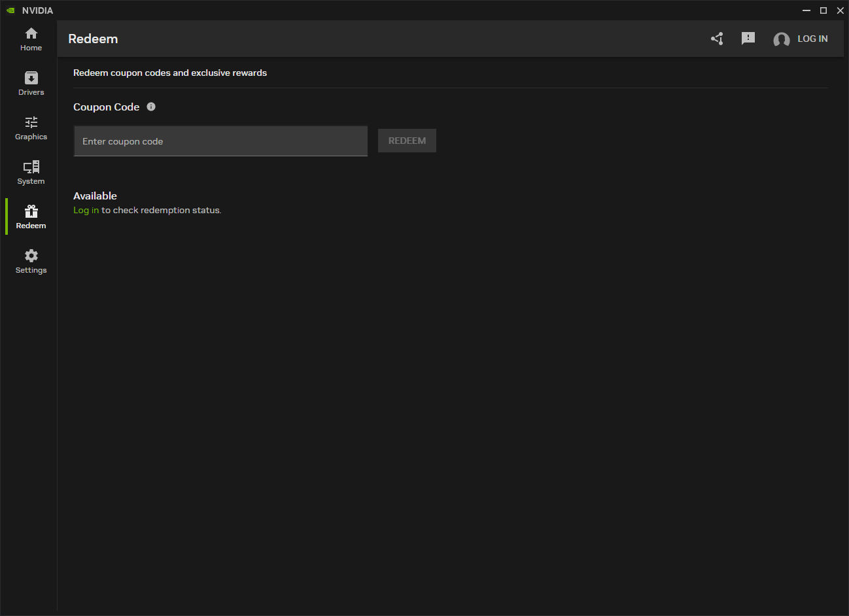This screenshot has width=849, height=616.
Task: Close the NVIDIA app window
Action: coord(840,10)
